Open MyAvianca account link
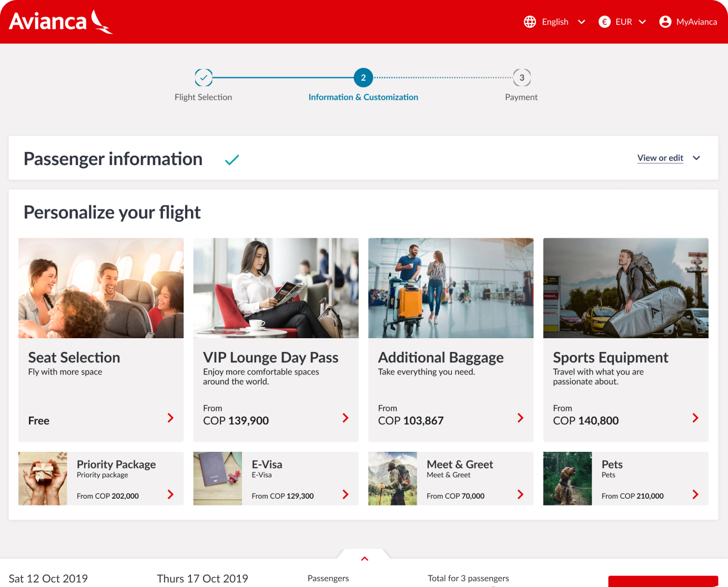728x587 pixels. [696, 22]
